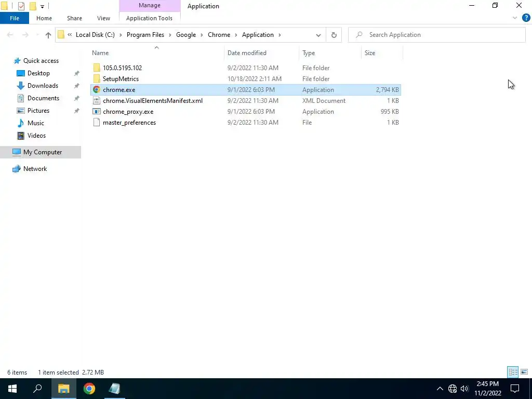Screen dimensions: 532x399
Task: Click the taskbar clock
Action: (487, 389)
